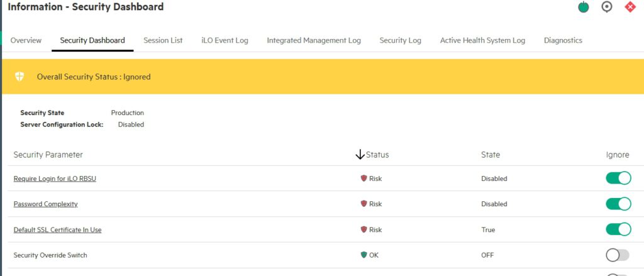Viewport: 644px width, 276px height.
Task: Turn off ignore toggle for Password Complexity
Action: pyautogui.click(x=618, y=204)
